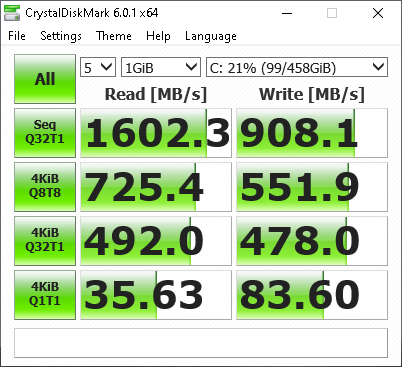Expand the 1GiB test size dropdown

[x=161, y=67]
